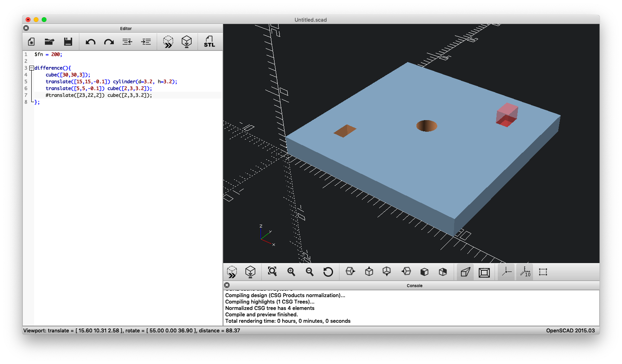
Task: Click the round hole in the plate
Action: point(426,126)
